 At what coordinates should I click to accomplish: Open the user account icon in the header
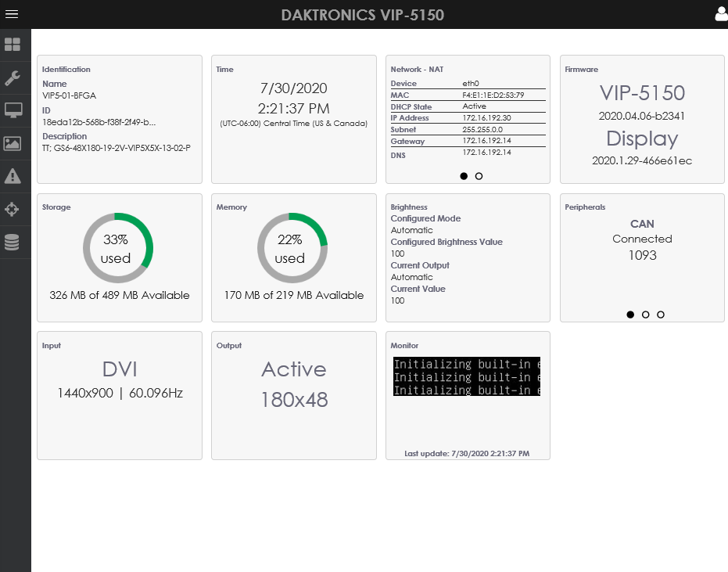click(x=719, y=13)
